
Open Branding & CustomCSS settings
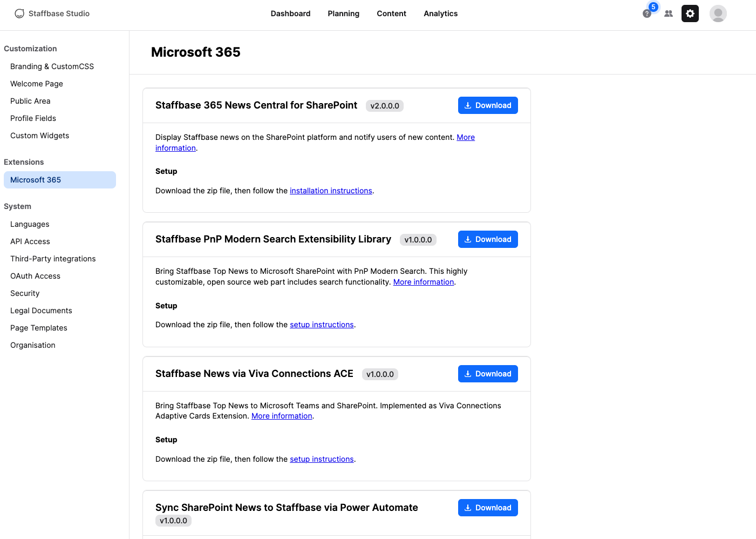click(60, 66)
